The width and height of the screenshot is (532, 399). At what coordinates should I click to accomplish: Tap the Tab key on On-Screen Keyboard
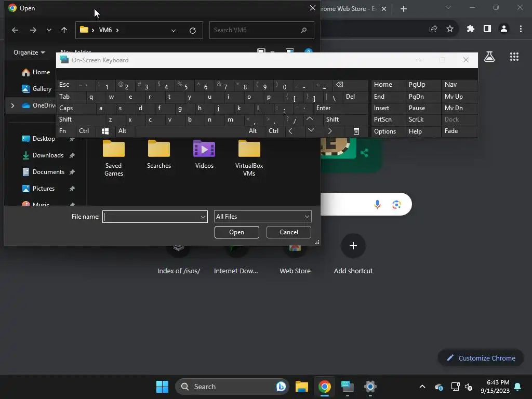tap(70, 97)
